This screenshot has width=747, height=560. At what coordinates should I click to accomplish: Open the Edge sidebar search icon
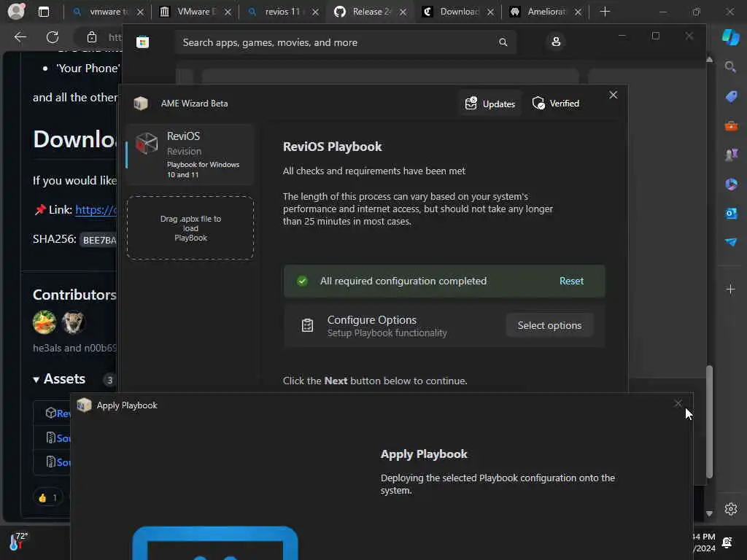(730, 66)
